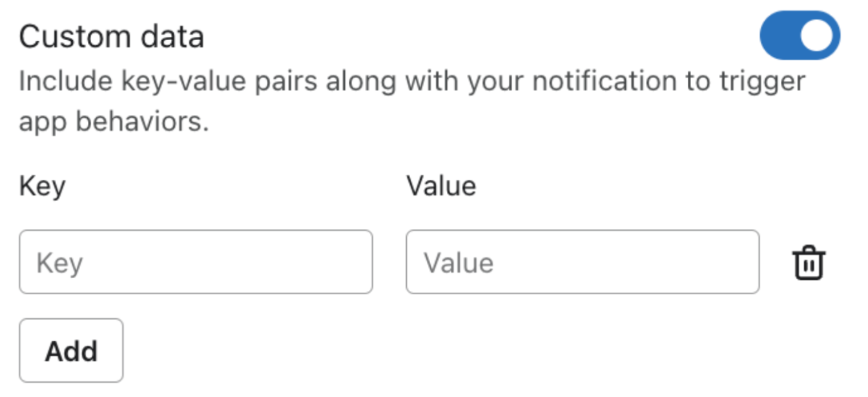Select the field with Key placeholder
868x397 pixels.
click(x=196, y=262)
